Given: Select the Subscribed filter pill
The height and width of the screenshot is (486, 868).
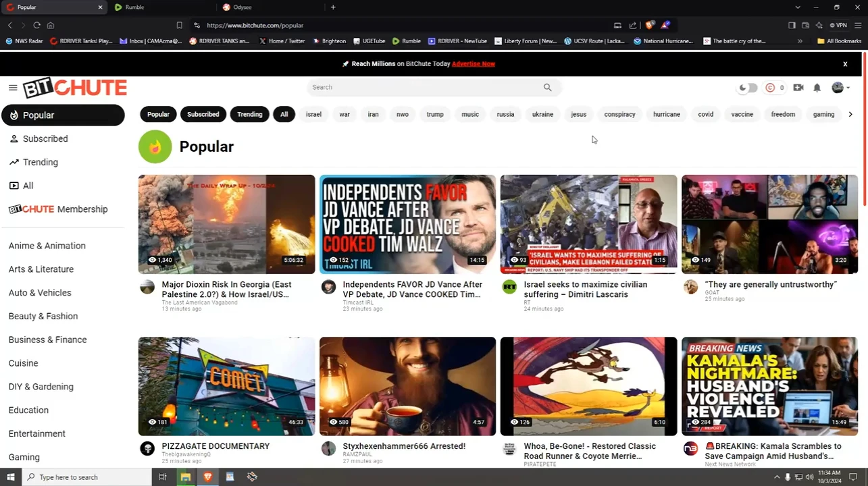Looking at the screenshot, I should click(x=203, y=114).
